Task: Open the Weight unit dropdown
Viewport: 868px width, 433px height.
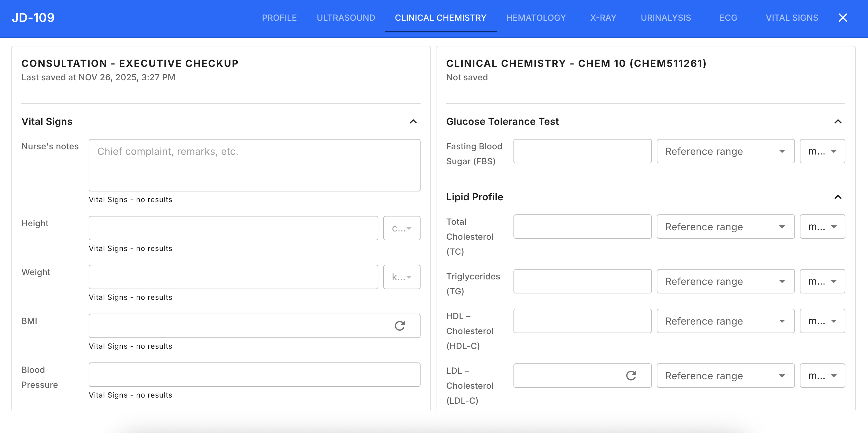Action: (x=402, y=277)
